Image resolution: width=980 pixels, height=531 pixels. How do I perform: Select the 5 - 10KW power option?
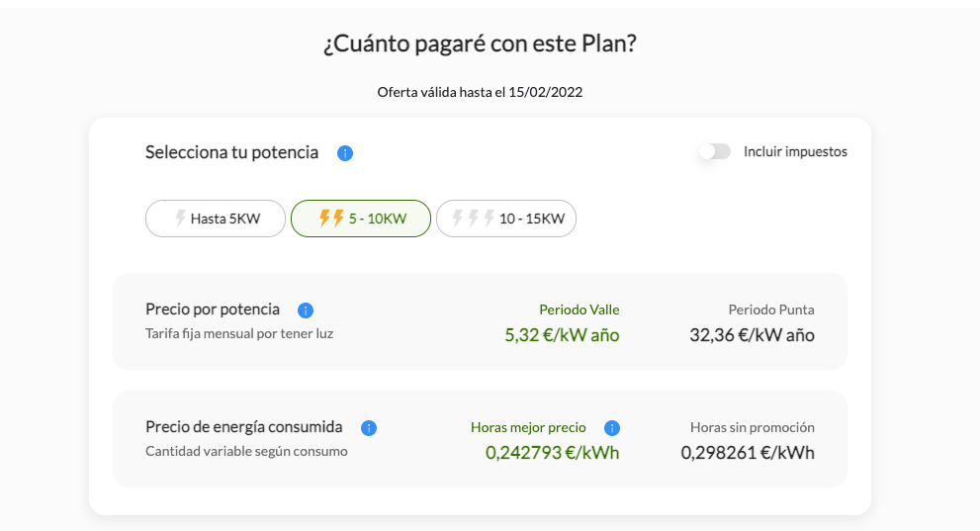(361, 219)
